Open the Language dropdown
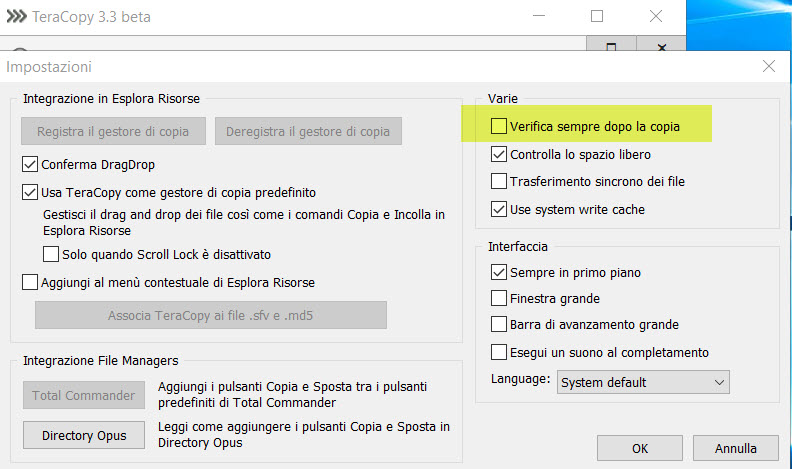Viewport: 792px width, 469px height. coord(643,382)
